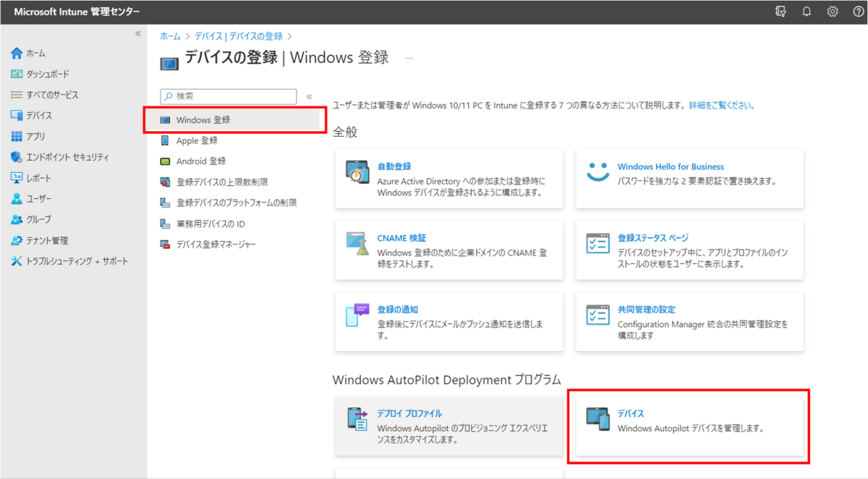Open the 詳細をご覧ください link
868x479 pixels.
coord(721,106)
